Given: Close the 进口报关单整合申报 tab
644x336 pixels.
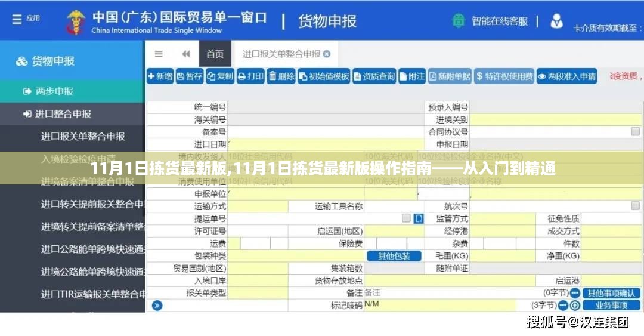Looking at the screenshot, I should pyautogui.click(x=327, y=54).
